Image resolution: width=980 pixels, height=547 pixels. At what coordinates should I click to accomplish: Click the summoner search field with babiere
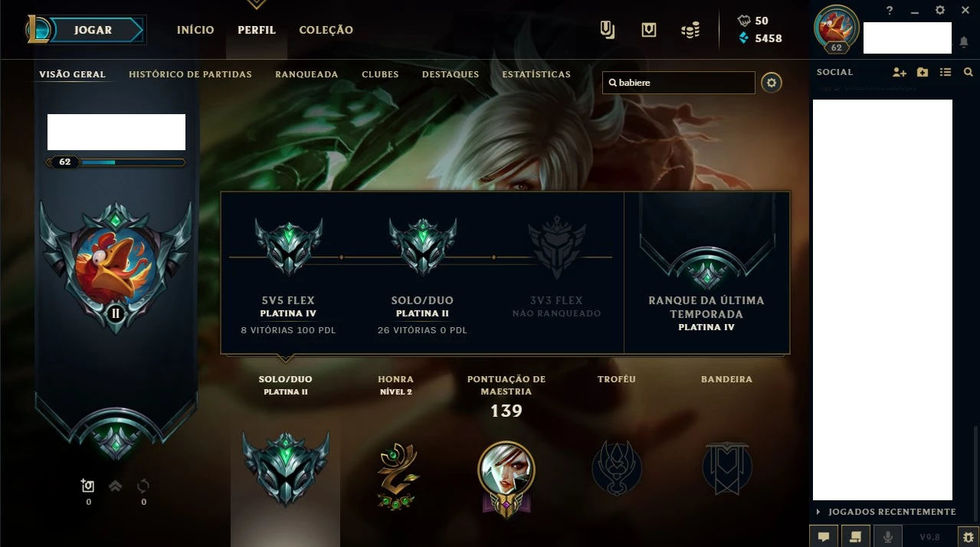(x=678, y=82)
